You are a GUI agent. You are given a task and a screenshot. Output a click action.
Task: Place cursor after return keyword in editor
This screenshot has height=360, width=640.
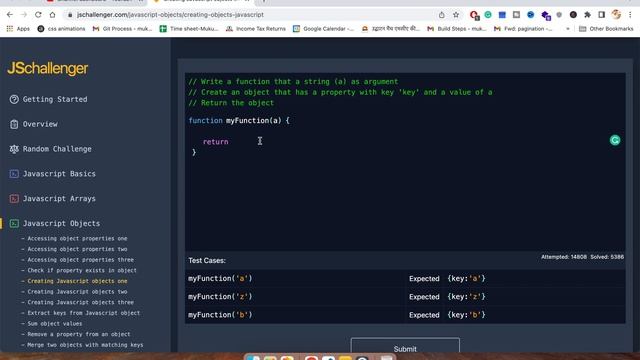[x=230, y=142]
